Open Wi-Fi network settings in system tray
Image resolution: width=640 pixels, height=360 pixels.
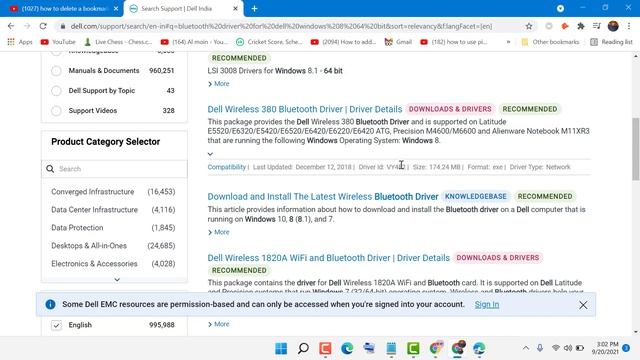click(556, 348)
